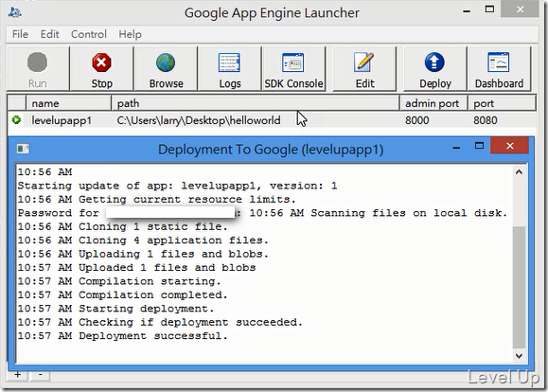Minimize the Google App Engine Launcher window
The height and width of the screenshot is (392, 548).
tap(467, 10)
